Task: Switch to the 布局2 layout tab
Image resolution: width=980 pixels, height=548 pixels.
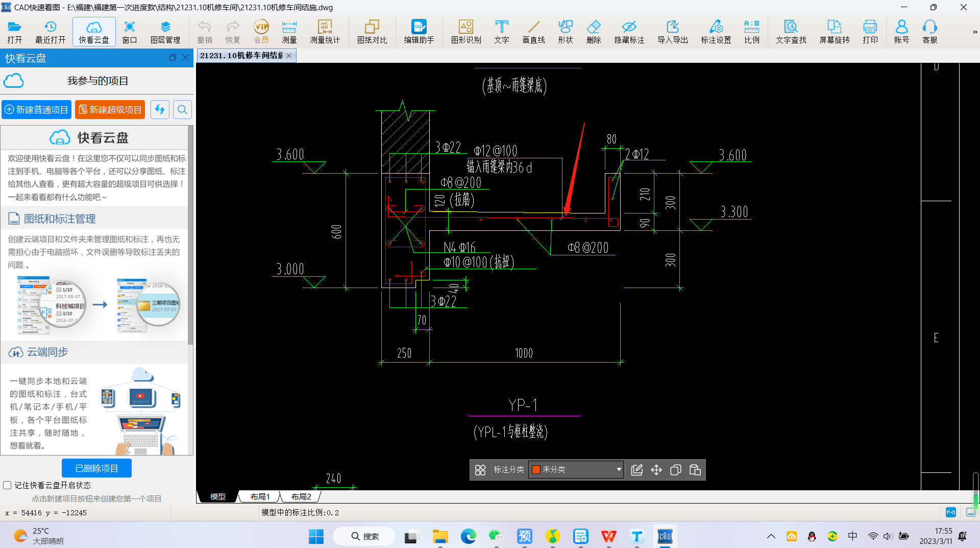Action: (x=301, y=496)
